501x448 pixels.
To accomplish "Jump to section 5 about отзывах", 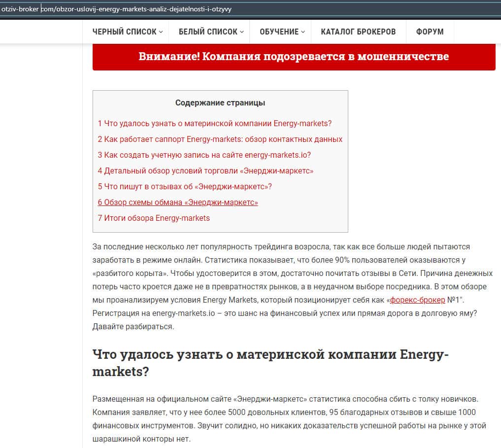I will pos(185,186).
